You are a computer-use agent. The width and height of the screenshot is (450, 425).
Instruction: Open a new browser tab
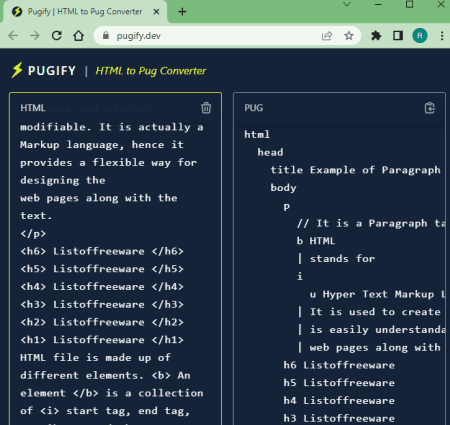tap(182, 12)
